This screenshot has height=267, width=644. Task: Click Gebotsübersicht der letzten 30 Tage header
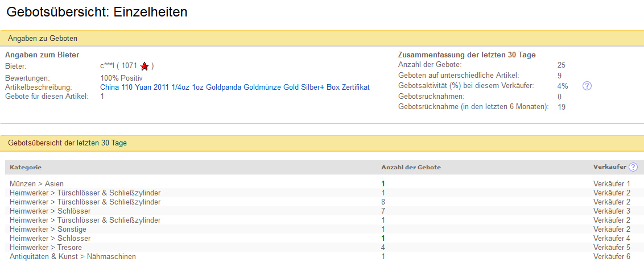67,143
